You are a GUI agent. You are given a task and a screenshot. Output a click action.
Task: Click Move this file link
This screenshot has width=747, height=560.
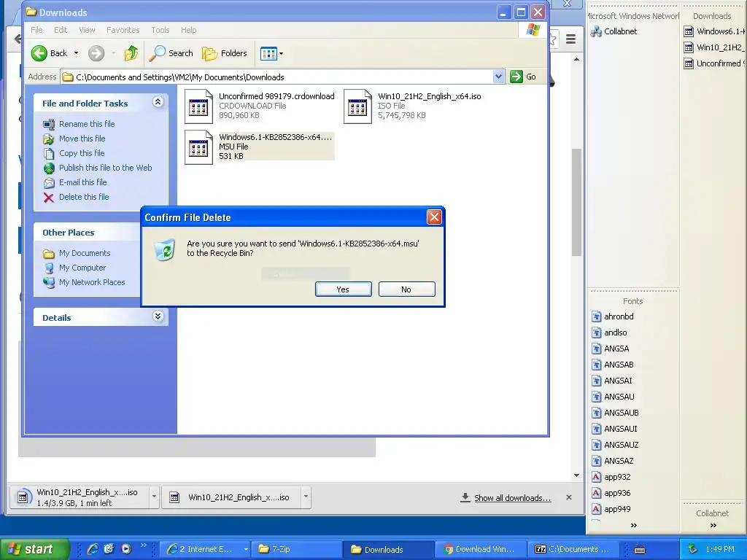82,139
